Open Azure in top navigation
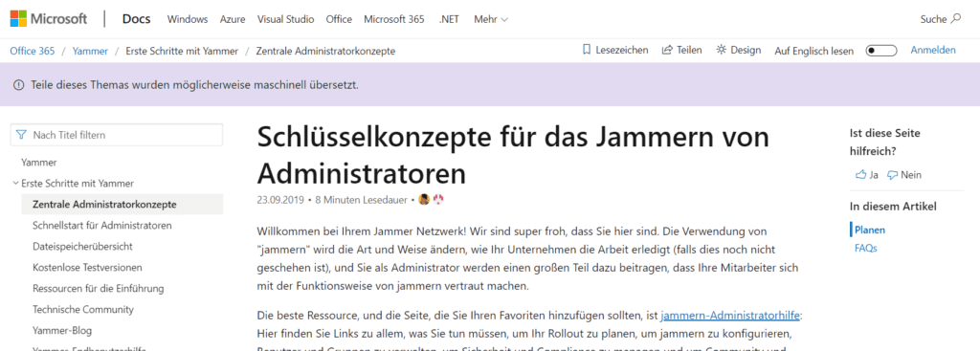The image size is (980, 351). click(233, 19)
